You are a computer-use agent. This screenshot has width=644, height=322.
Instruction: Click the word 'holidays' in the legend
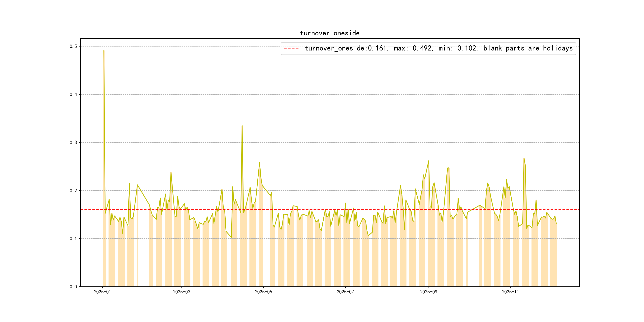click(x=558, y=48)
